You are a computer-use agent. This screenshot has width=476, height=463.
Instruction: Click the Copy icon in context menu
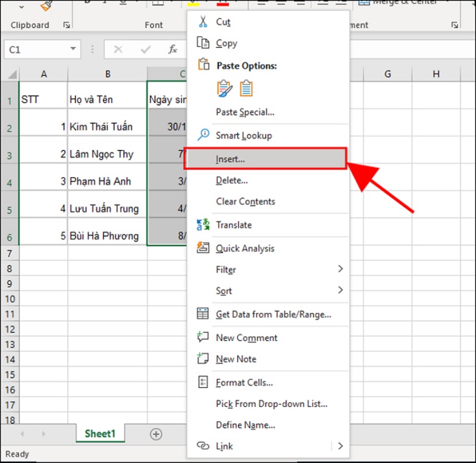pos(203,43)
